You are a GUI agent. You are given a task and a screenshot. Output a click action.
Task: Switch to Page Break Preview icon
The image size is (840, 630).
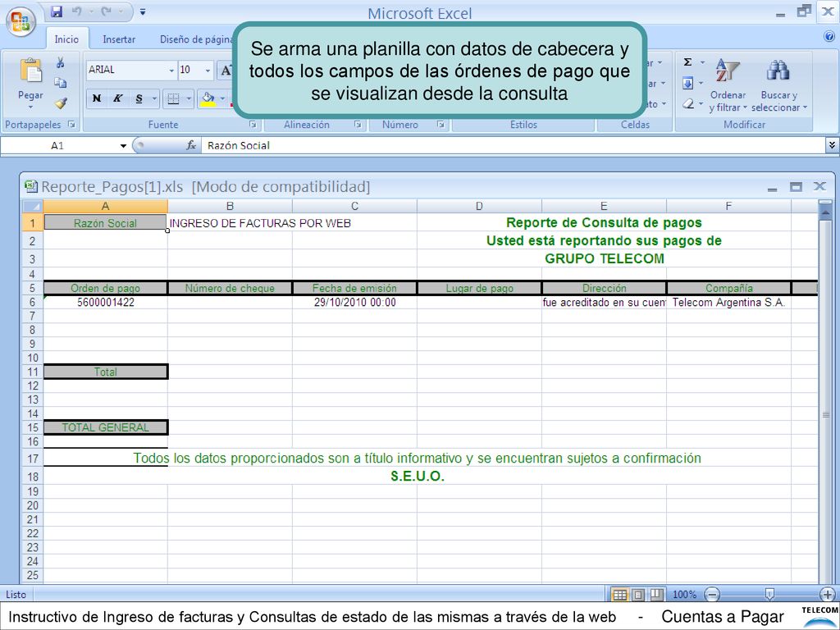(656, 594)
